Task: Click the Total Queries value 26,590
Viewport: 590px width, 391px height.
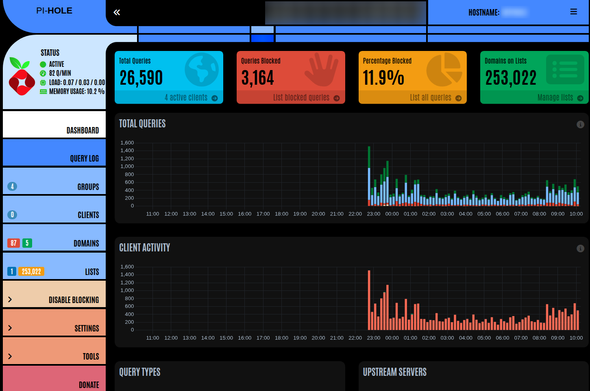Action: pyautogui.click(x=141, y=78)
